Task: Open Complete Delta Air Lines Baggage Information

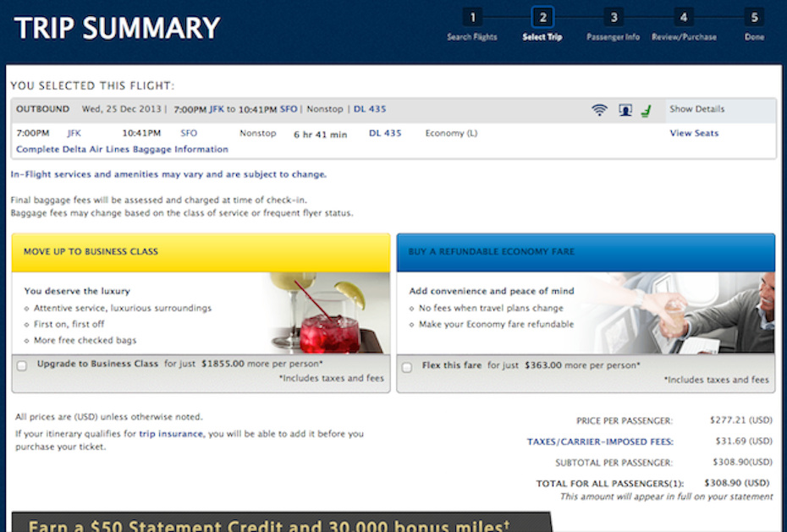Action: (122, 150)
